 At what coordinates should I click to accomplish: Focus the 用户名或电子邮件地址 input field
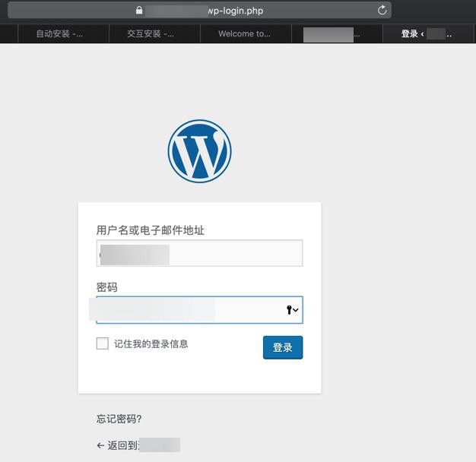[x=199, y=253]
